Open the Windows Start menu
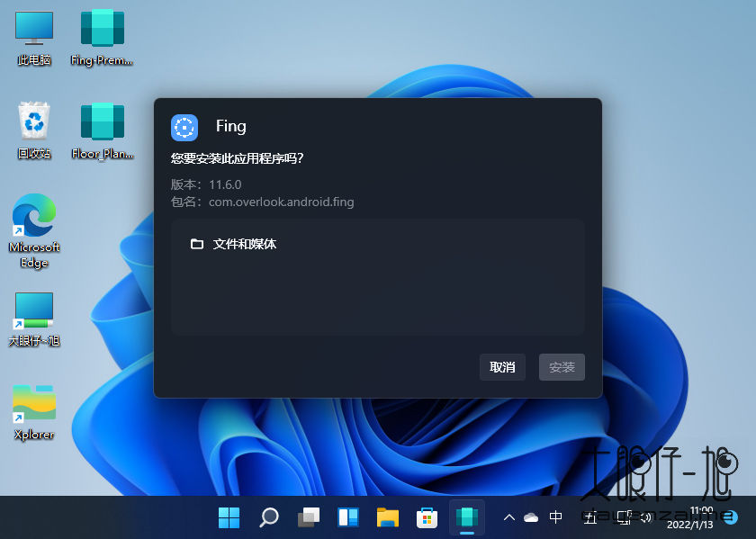The image size is (756, 539). click(229, 517)
